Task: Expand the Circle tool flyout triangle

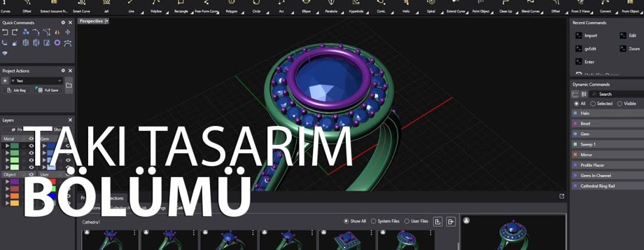Action: [267, 13]
